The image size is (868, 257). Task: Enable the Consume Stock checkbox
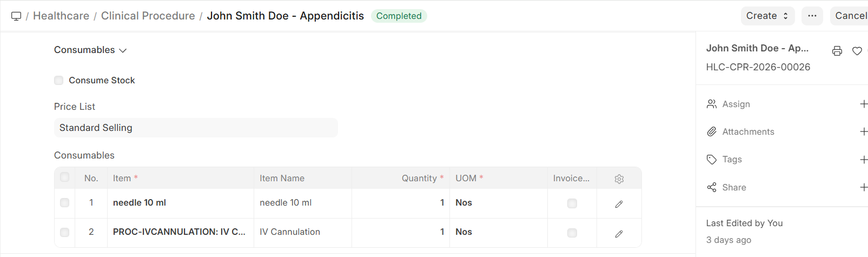point(59,81)
